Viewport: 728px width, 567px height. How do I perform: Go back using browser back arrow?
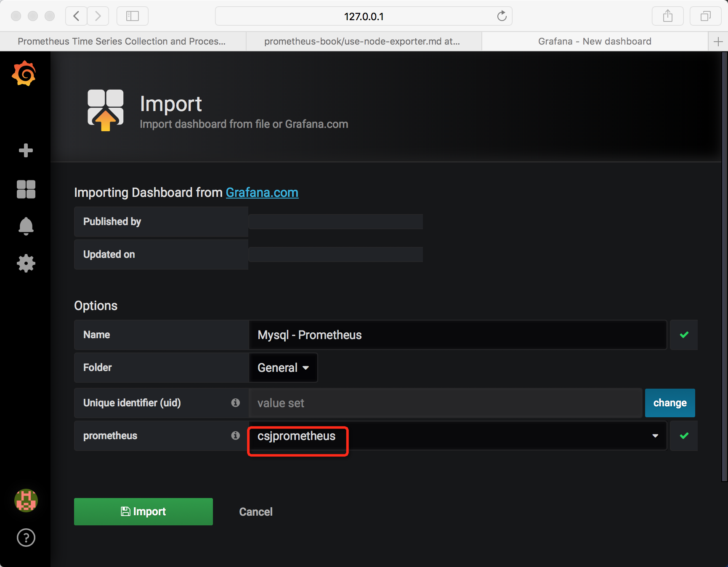(x=76, y=16)
